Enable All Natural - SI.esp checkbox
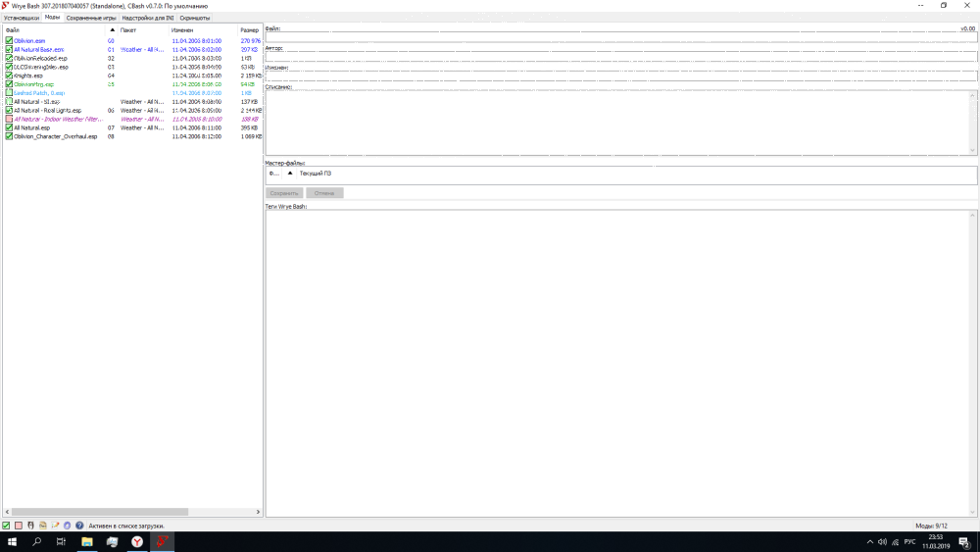 [x=9, y=102]
